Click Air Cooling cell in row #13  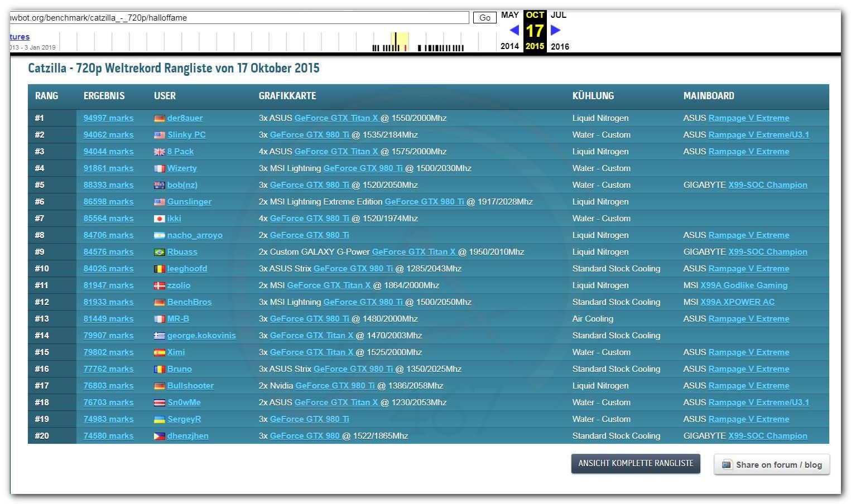coord(593,319)
